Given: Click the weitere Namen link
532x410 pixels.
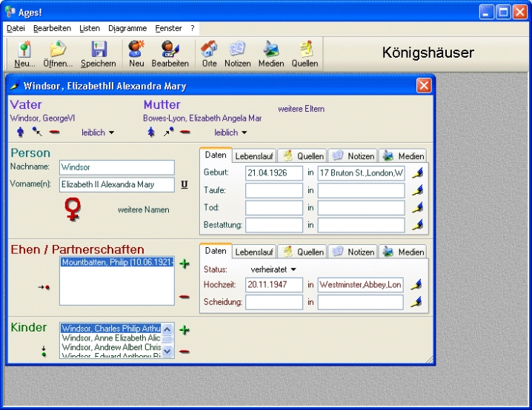Looking at the screenshot, I should coord(143,209).
